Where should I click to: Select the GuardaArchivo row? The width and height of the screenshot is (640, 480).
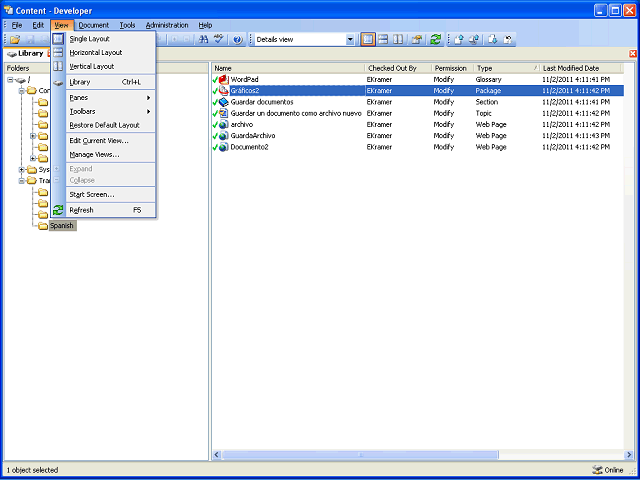pyautogui.click(x=418, y=136)
